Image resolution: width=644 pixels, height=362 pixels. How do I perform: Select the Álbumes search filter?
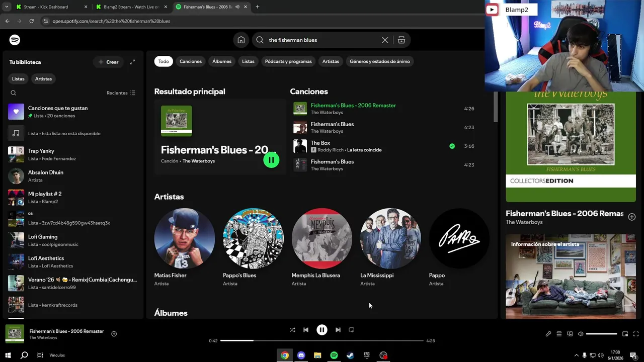(x=222, y=61)
